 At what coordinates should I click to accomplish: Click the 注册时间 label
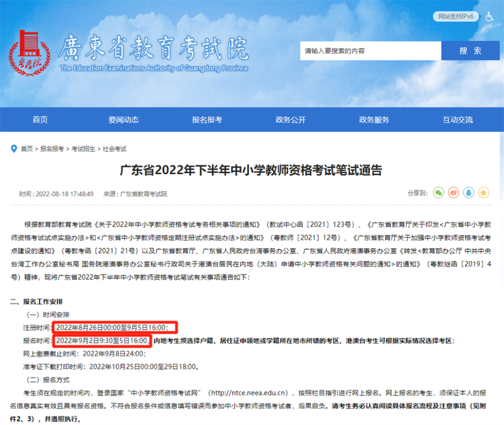(36, 327)
